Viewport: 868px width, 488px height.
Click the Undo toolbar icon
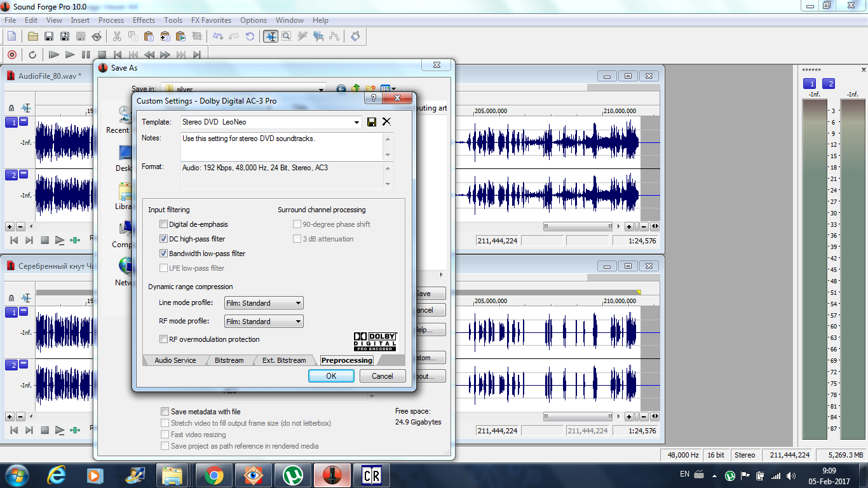[218, 36]
